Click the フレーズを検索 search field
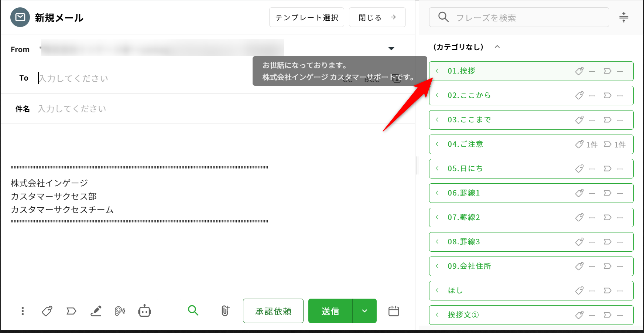Image resolution: width=644 pixels, height=333 pixels. pos(524,17)
